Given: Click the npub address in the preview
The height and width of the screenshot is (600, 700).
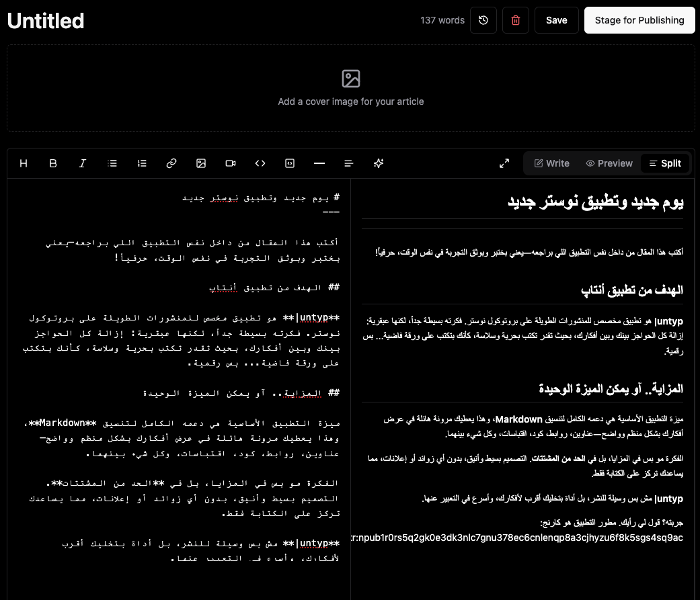Looking at the screenshot, I should click(517, 538).
